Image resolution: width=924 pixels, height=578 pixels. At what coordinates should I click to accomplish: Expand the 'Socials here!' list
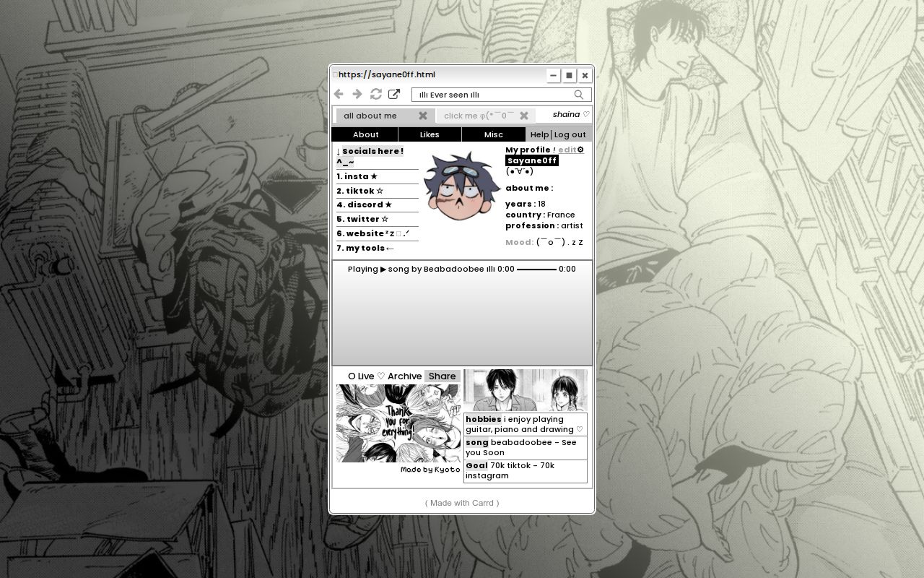tap(372, 151)
